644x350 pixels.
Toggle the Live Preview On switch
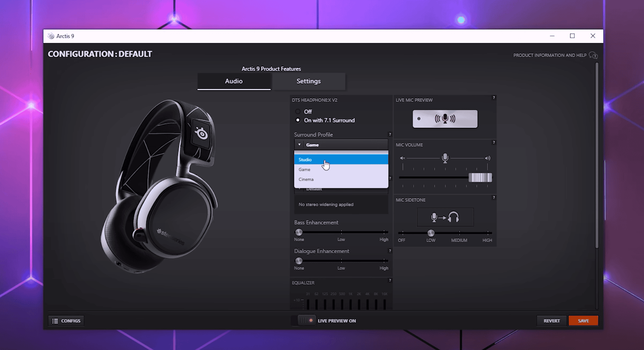click(306, 321)
